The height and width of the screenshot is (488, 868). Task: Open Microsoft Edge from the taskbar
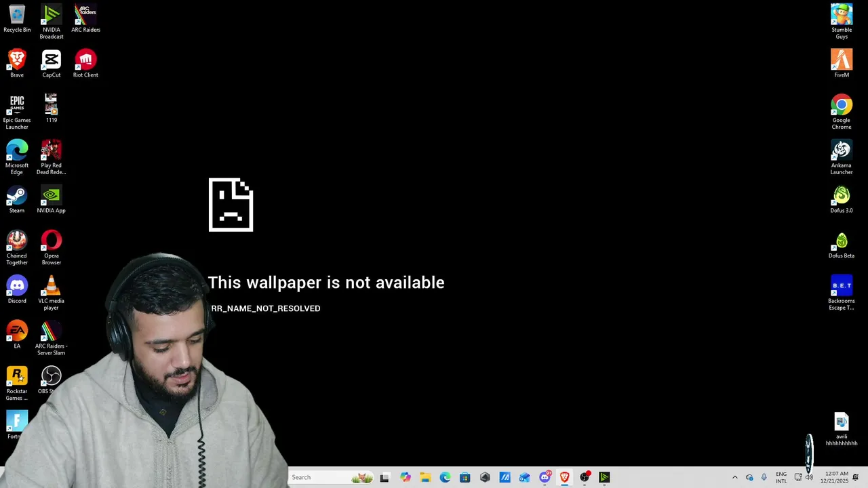pyautogui.click(x=445, y=477)
